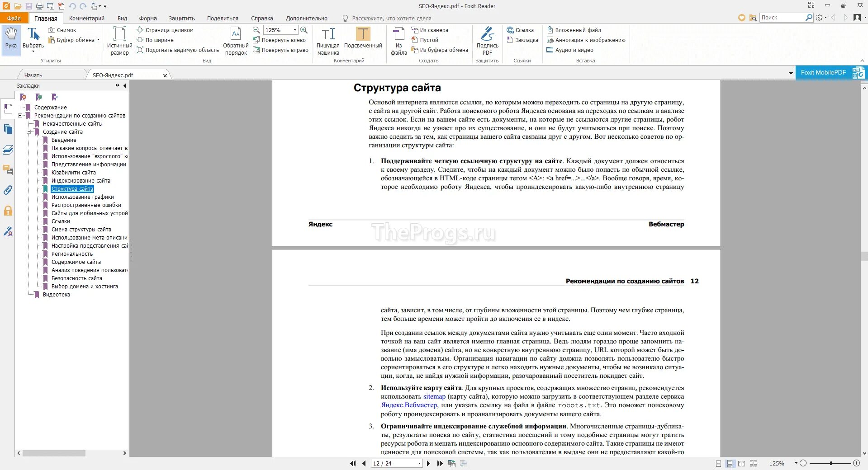The width and height of the screenshot is (868, 470).
Task: Select the Структура сайта bookmark
Action: point(72,189)
